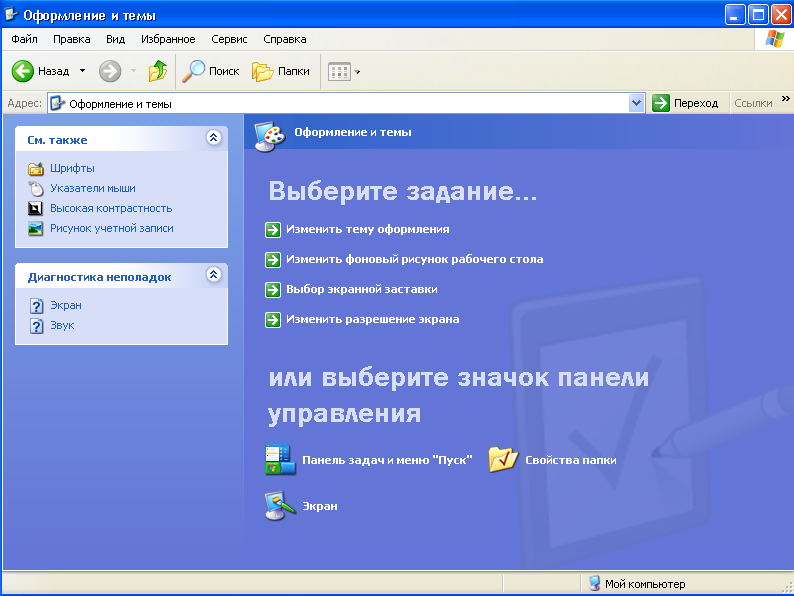Click Изменить фоновый рисунок рабочего стола
Image resolution: width=794 pixels, height=596 pixels.
415,259
